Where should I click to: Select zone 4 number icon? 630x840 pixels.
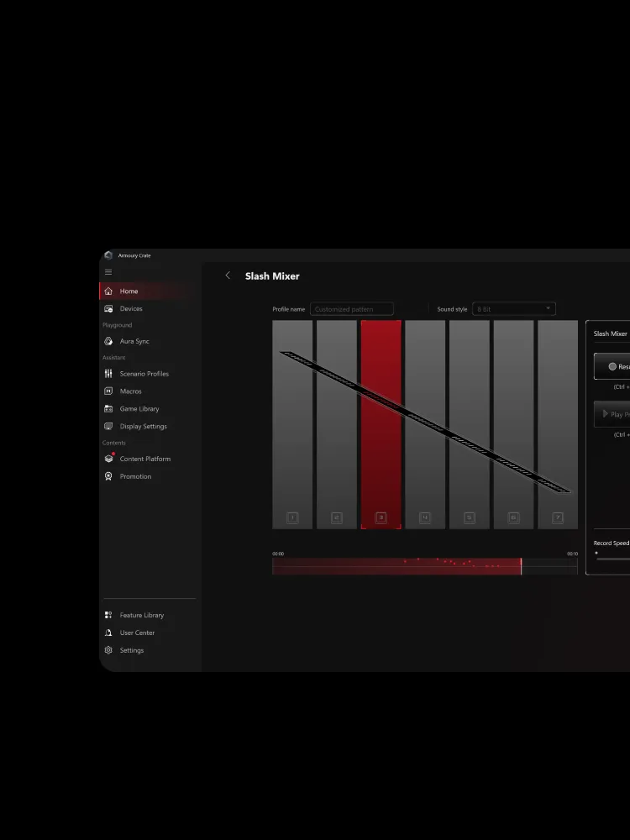(x=425, y=517)
